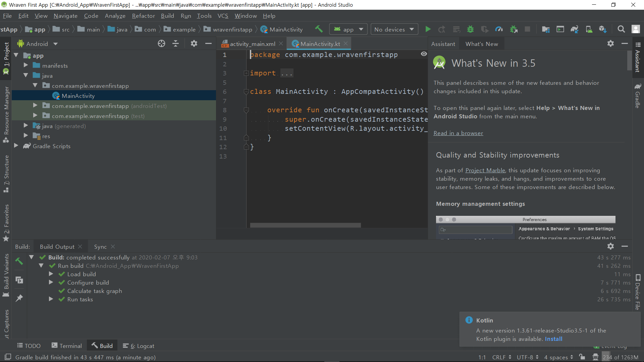Toggle the pin tab icon in Build panel
The width and height of the screenshot is (644, 362).
coord(19,298)
